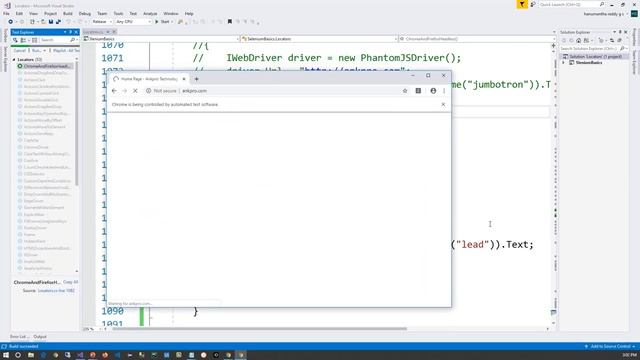
Task: Click the Open File toolbar icon
Action: point(43,22)
